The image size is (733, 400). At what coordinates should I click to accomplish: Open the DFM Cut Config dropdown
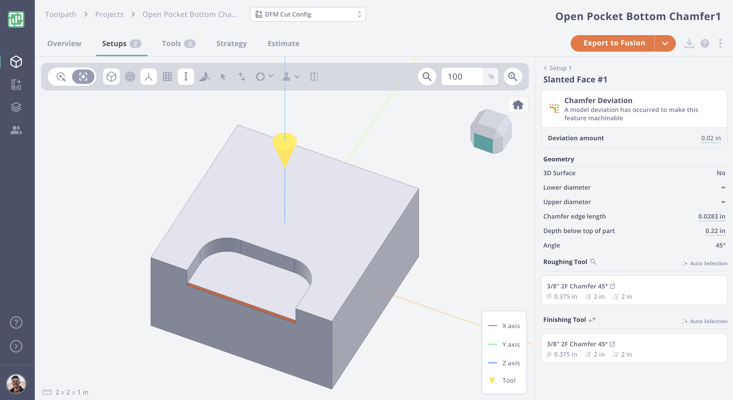(308, 15)
